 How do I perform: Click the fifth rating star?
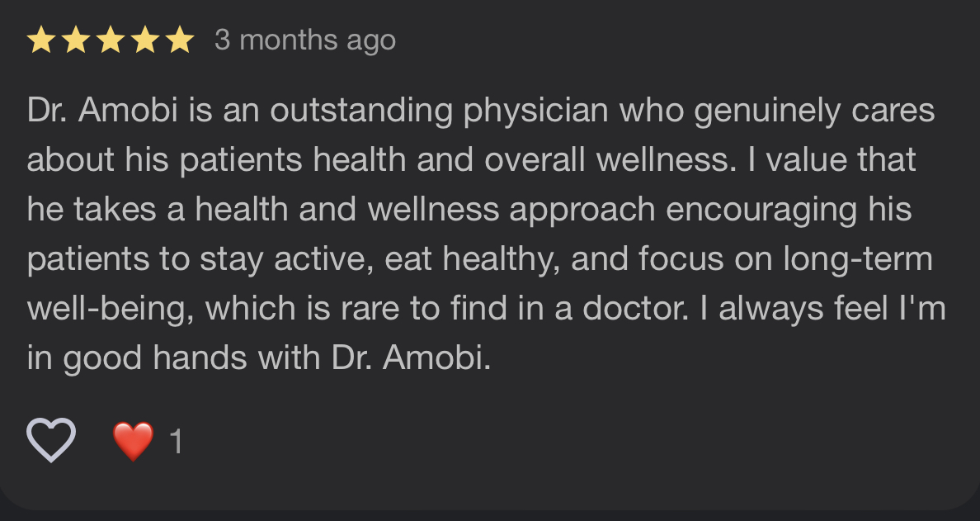[x=180, y=40]
